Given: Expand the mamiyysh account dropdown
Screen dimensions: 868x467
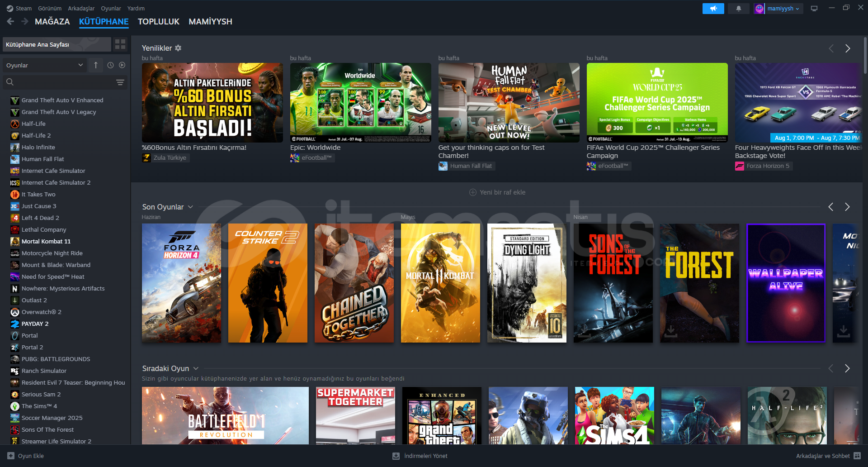Looking at the screenshot, I should click(x=778, y=9).
